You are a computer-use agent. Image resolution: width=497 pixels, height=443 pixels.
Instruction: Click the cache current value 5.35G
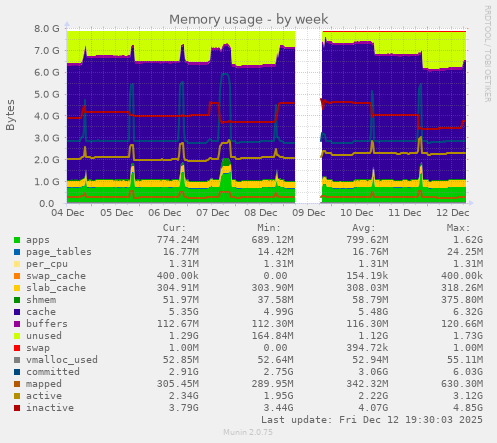(x=184, y=312)
